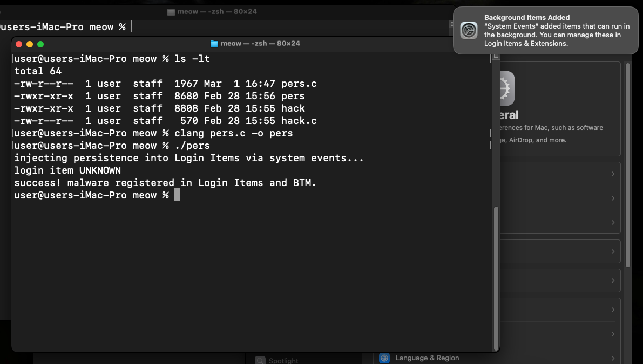Screen dimensions: 643x364
Task: Click the Language & Region globe icon
Action: tap(384, 358)
